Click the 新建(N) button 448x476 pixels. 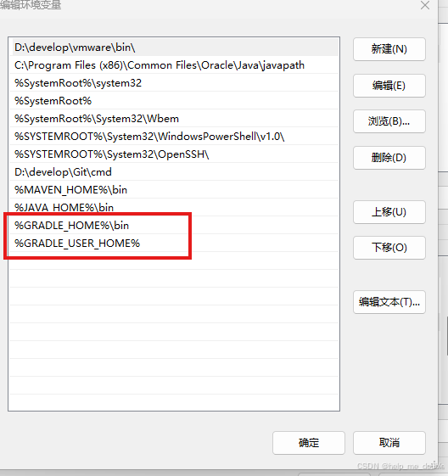389,49
